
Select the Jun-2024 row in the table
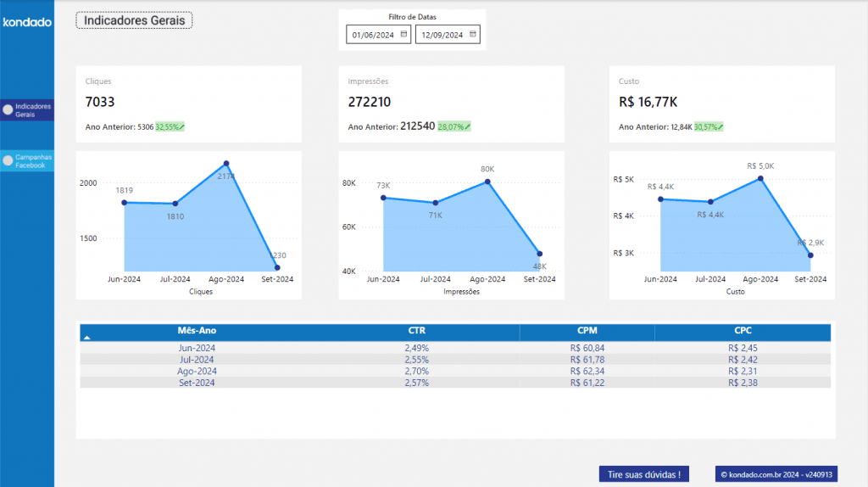197,348
